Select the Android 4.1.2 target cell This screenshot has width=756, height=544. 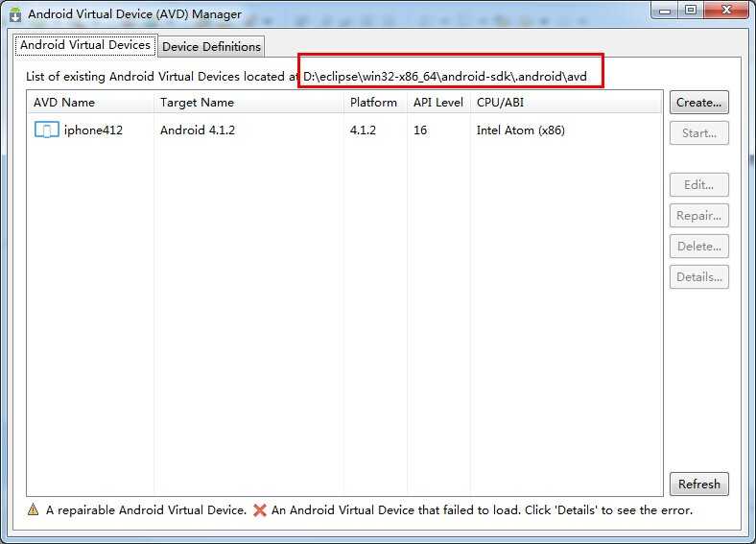198,130
